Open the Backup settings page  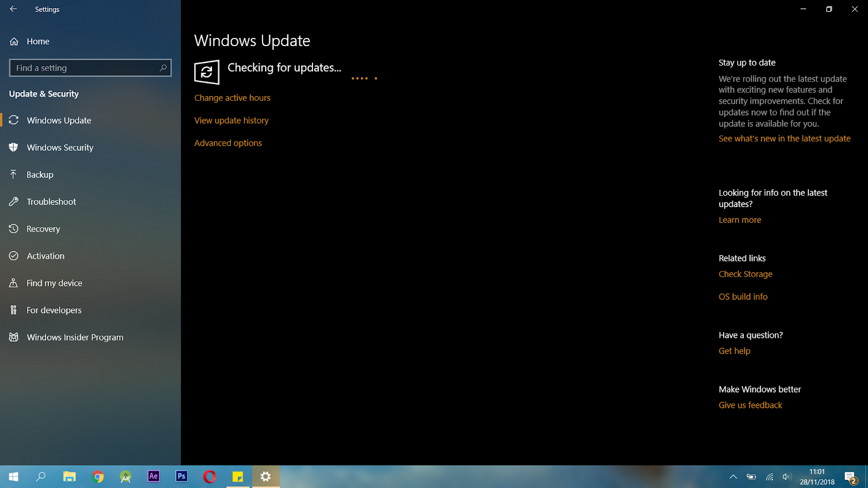tap(40, 174)
